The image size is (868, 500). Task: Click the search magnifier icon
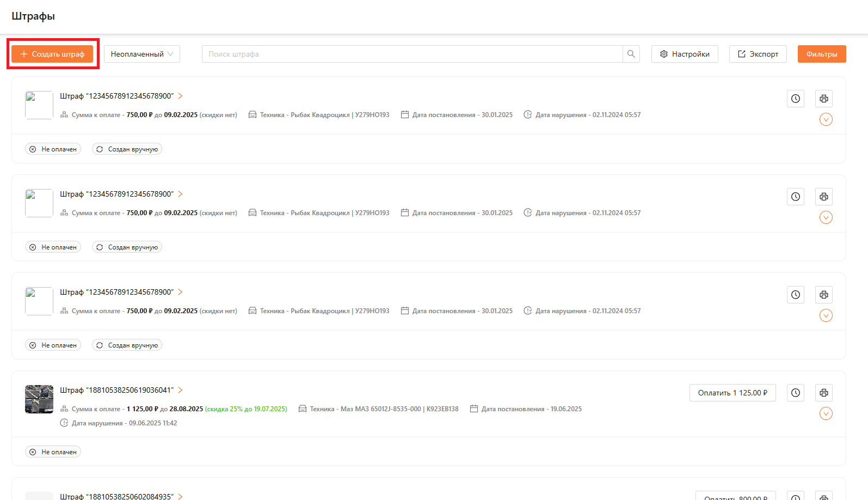click(631, 54)
